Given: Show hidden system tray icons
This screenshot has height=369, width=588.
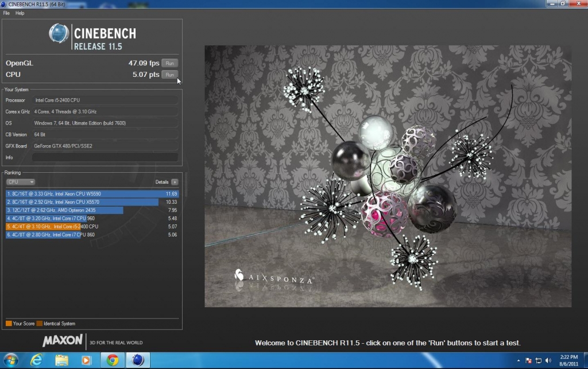Looking at the screenshot, I should click(x=519, y=360).
